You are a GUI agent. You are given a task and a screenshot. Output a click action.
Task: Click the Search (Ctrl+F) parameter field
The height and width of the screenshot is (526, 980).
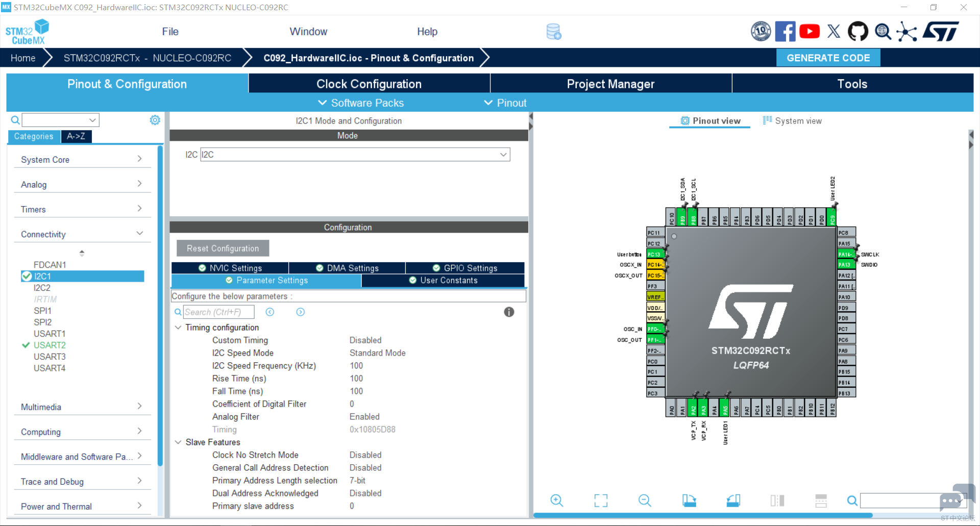pyautogui.click(x=219, y=312)
